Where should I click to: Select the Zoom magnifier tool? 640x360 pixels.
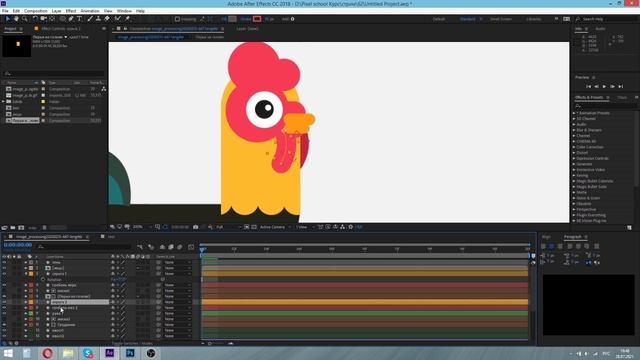[25, 19]
